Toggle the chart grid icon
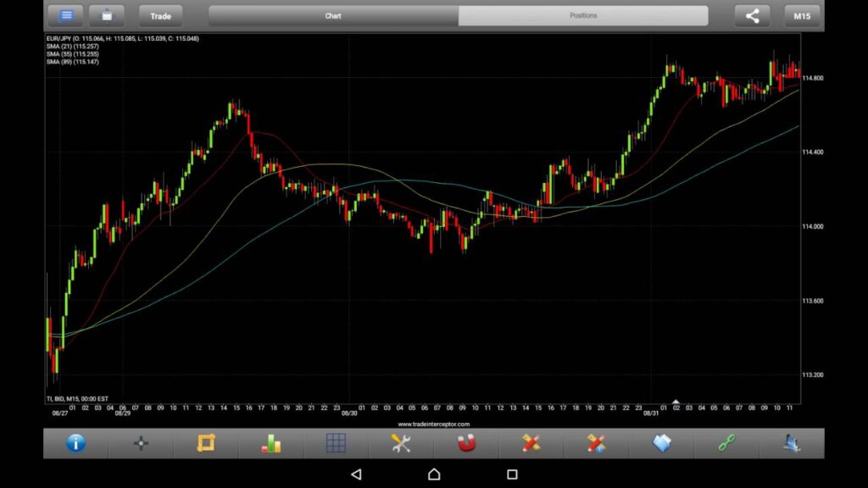868x488 pixels. click(x=336, y=443)
